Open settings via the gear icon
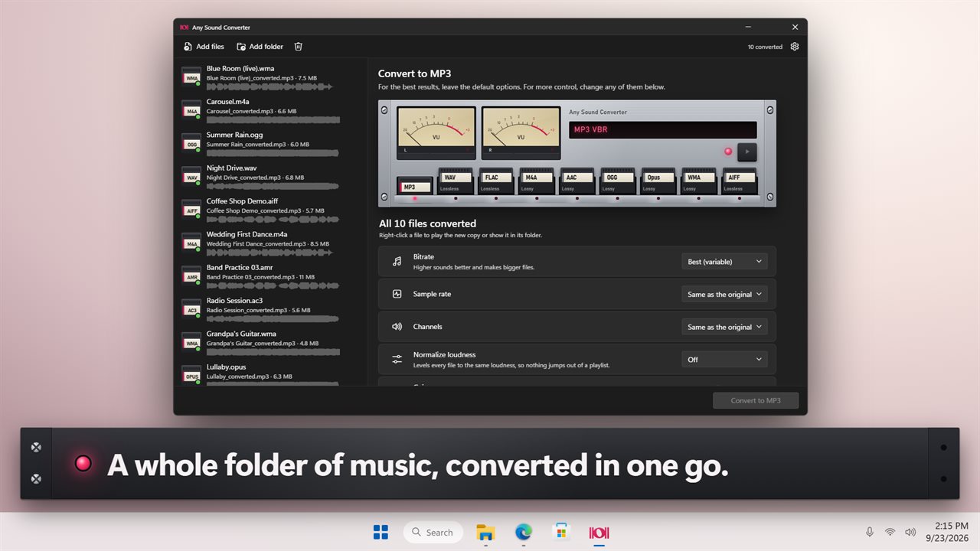 coord(795,47)
